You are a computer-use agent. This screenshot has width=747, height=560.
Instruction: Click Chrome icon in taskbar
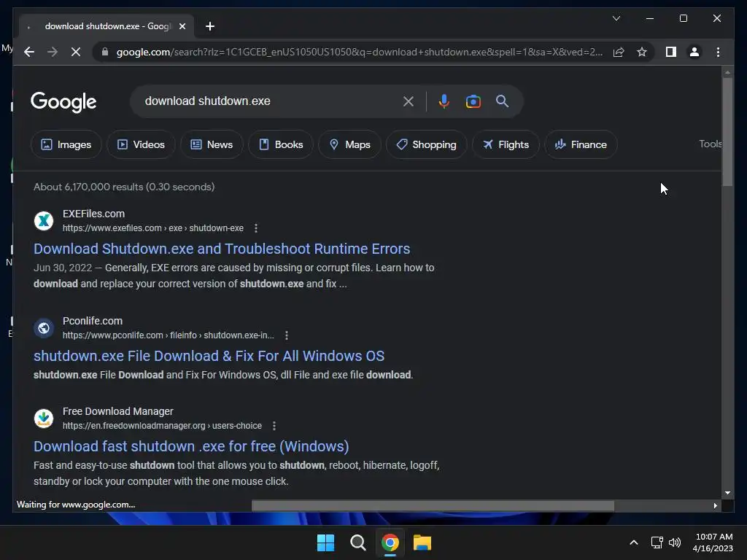coord(390,542)
